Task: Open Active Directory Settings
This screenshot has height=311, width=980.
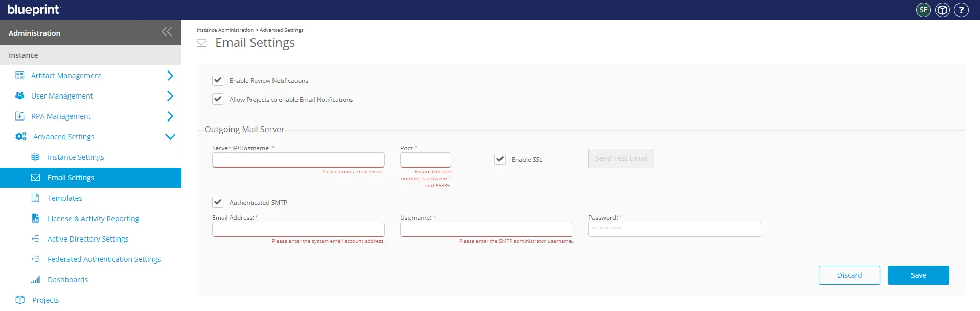Action: click(x=88, y=239)
